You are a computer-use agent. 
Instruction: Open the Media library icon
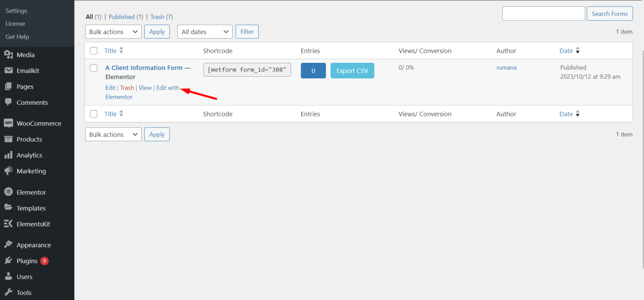point(9,54)
